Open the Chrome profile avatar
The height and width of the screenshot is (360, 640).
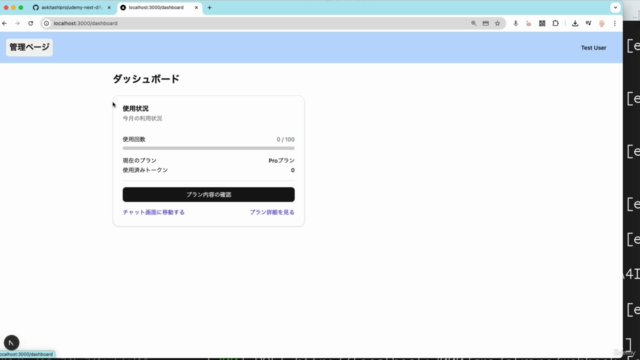point(602,24)
